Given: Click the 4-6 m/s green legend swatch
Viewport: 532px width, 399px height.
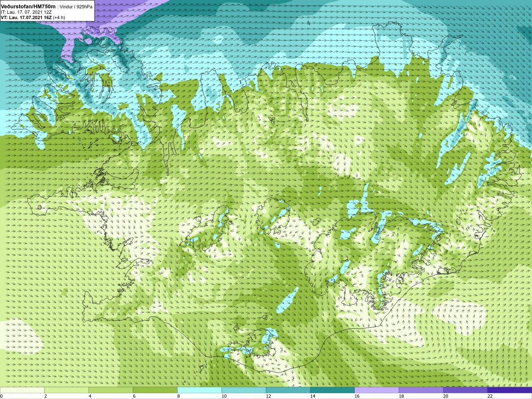Looking at the screenshot, I should pyautogui.click(x=111, y=390).
